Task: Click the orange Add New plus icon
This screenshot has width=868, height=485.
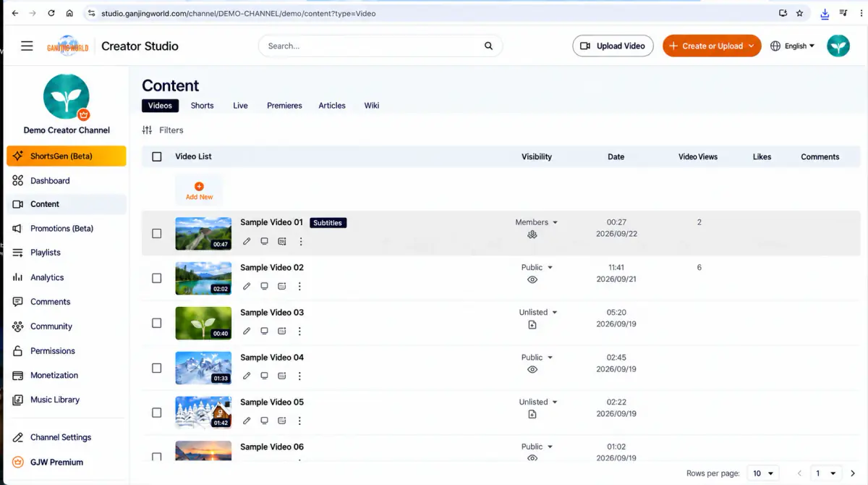Action: pyautogui.click(x=199, y=186)
